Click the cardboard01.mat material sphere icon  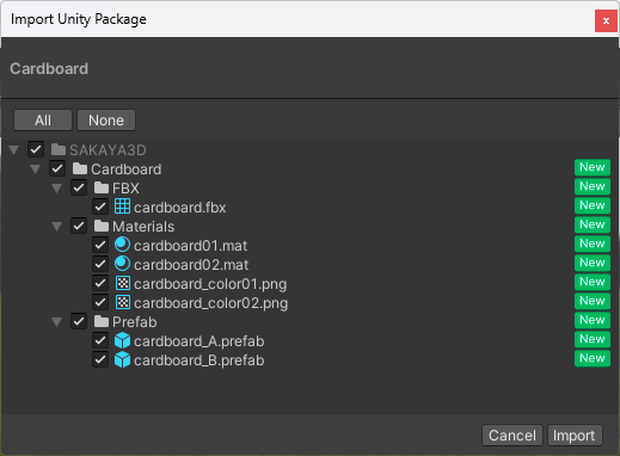[122, 245]
